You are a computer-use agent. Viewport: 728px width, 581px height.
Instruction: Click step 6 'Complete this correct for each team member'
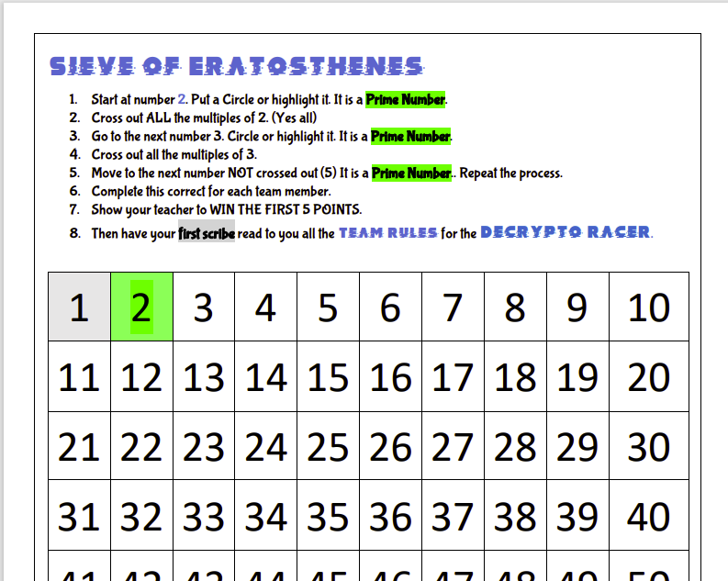[211, 191]
